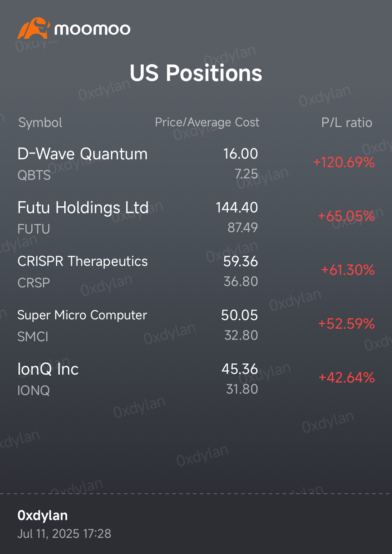Select the SMCI ticker symbol
This screenshot has width=392, height=554.
coord(33,337)
